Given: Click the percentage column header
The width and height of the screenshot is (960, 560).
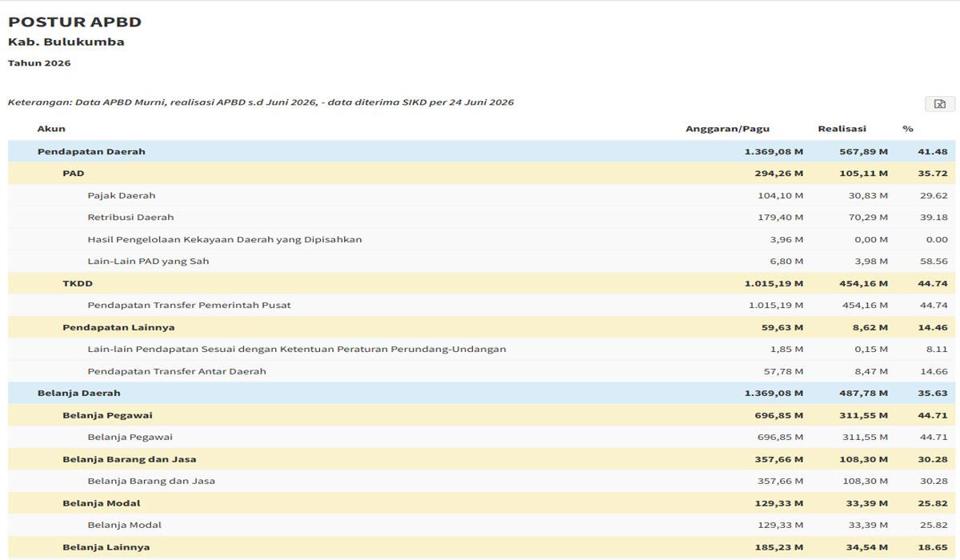Looking at the screenshot, I should pos(908,129).
